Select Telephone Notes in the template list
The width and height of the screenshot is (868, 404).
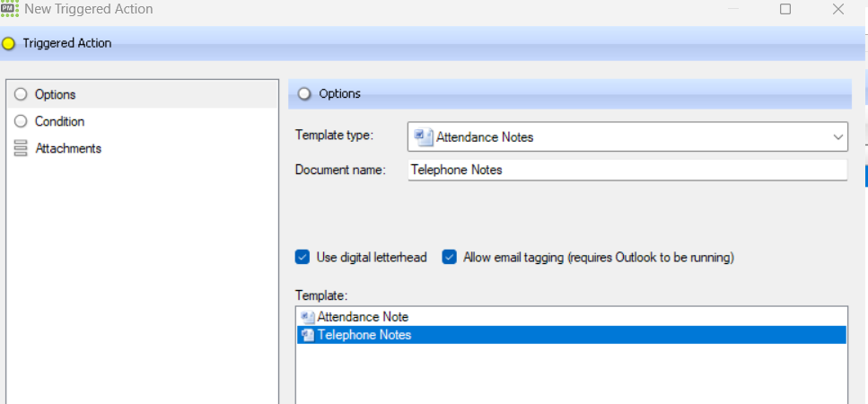364,335
